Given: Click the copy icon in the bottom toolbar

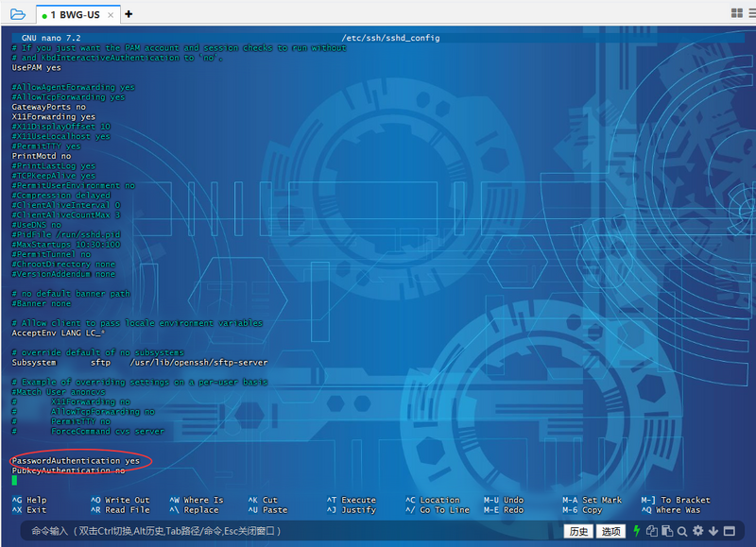Looking at the screenshot, I should [x=652, y=530].
